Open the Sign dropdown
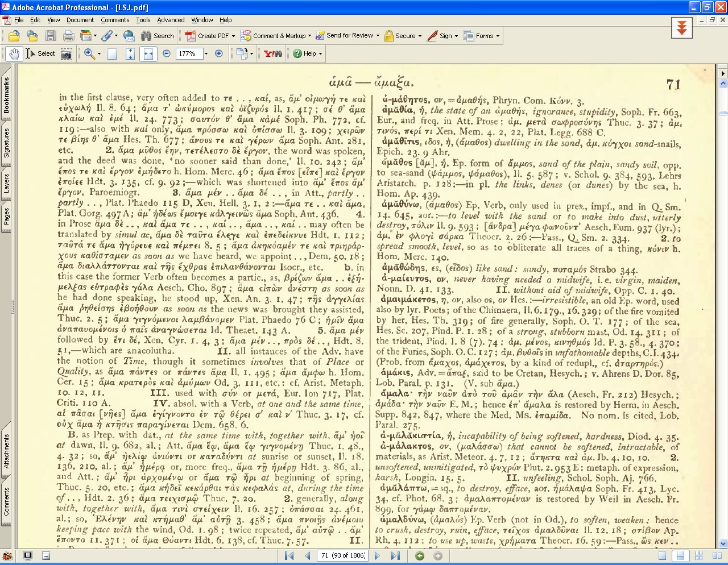This screenshot has width=728, height=565. tap(456, 36)
